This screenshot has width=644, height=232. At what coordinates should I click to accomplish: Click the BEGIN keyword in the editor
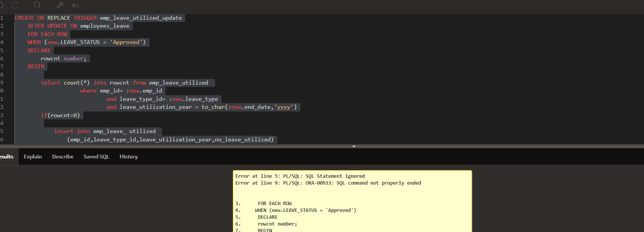[x=36, y=66]
